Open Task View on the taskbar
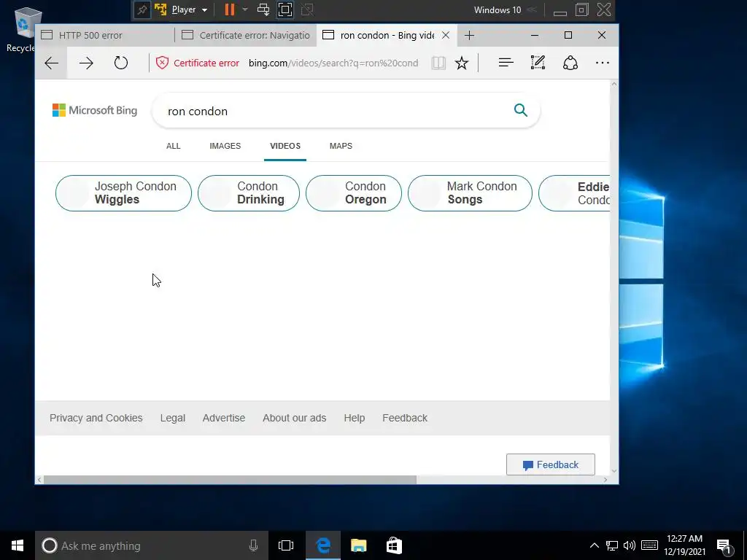This screenshot has height=560, width=747. 286,545
